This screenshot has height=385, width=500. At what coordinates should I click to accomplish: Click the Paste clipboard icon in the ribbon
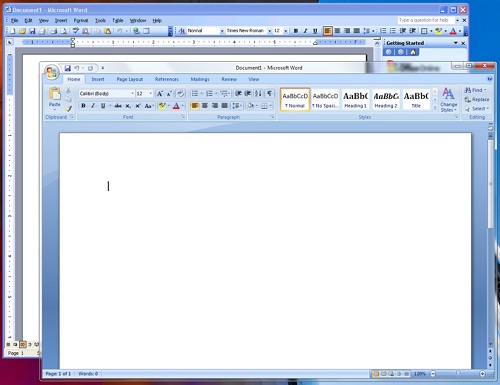click(x=55, y=94)
